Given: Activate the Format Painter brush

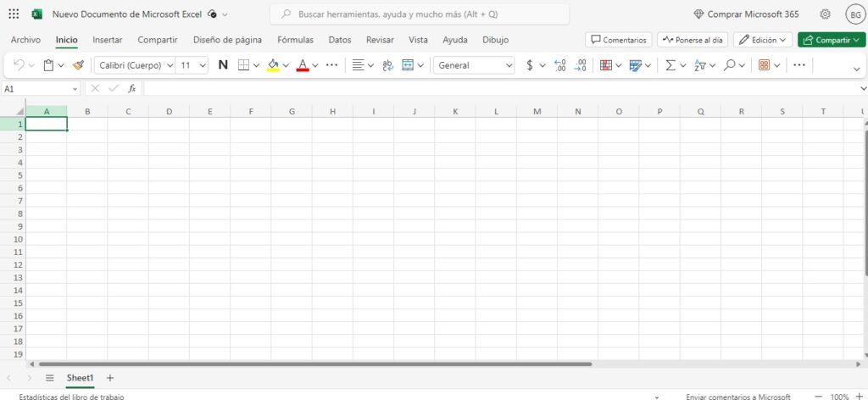Looking at the screenshot, I should coord(78,65).
